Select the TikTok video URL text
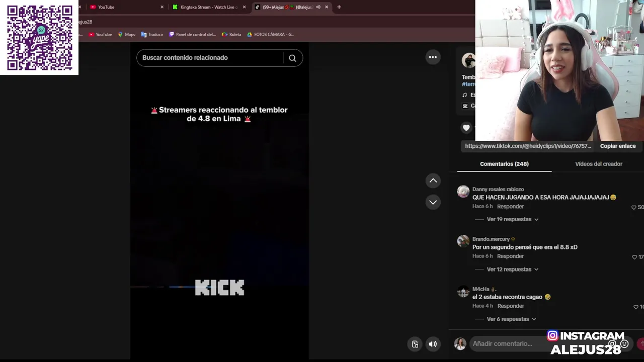644x362 pixels. [528, 146]
